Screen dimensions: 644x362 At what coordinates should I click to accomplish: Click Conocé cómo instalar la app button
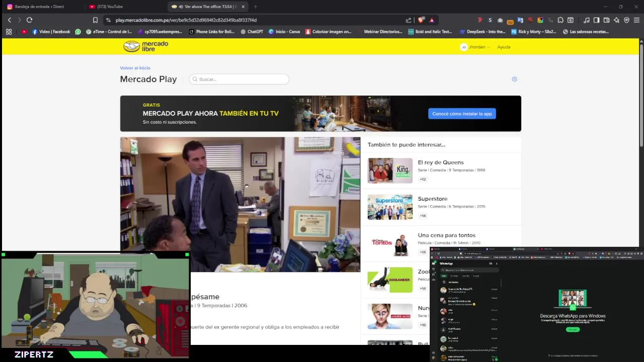(x=462, y=114)
